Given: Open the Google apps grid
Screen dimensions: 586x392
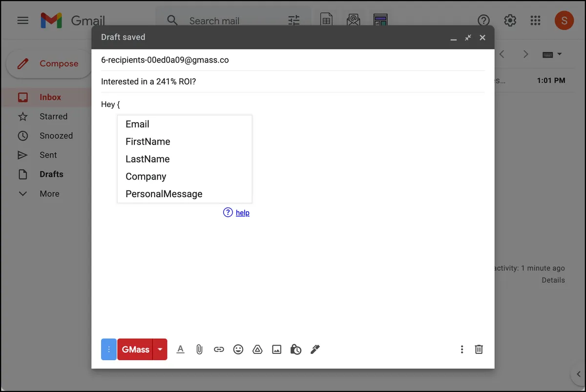Looking at the screenshot, I should (535, 21).
